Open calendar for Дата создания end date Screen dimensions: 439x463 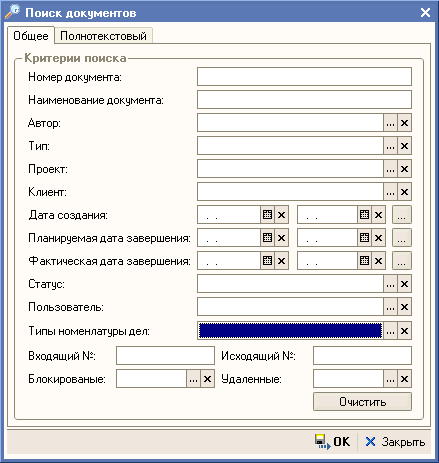(364, 215)
